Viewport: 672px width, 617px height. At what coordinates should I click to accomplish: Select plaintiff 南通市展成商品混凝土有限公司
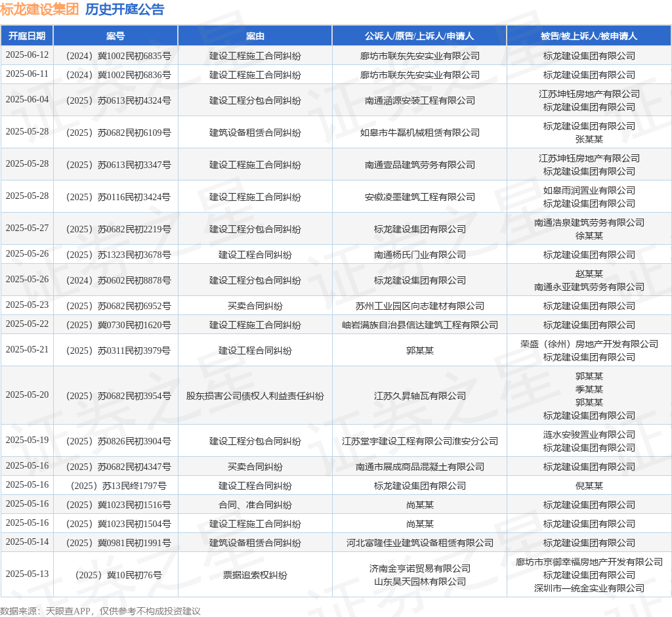pyautogui.click(x=419, y=467)
